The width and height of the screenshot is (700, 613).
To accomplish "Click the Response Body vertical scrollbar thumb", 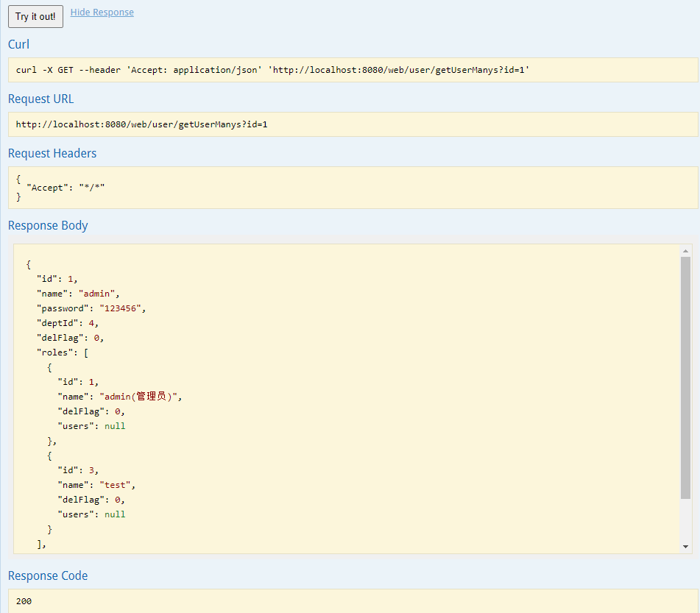I will click(x=685, y=378).
